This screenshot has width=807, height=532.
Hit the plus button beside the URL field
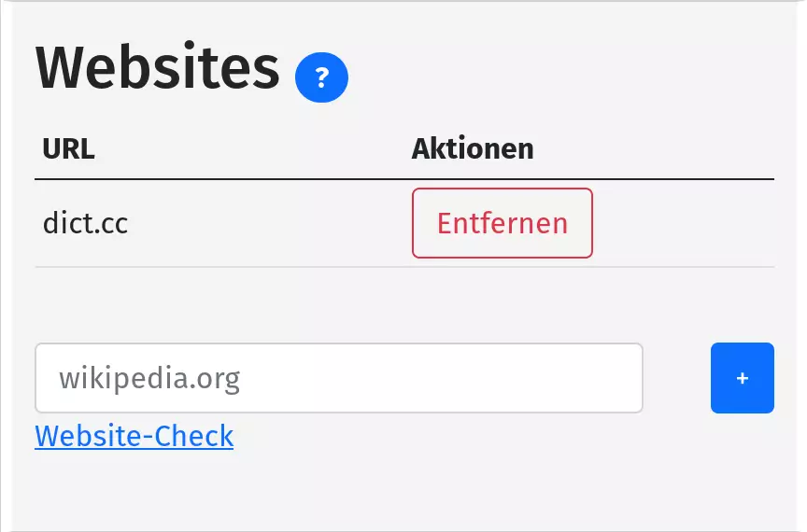click(742, 378)
